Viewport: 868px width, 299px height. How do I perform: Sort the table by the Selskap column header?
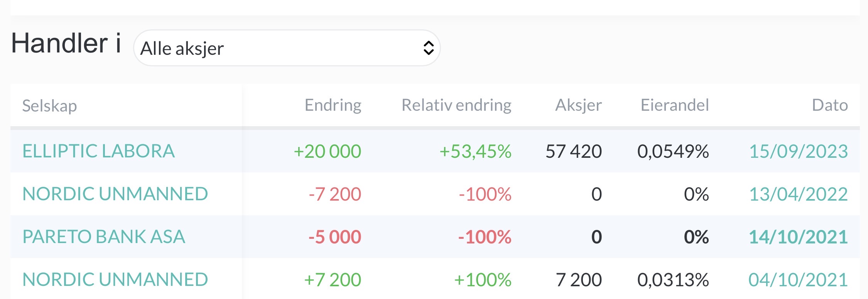click(x=49, y=106)
